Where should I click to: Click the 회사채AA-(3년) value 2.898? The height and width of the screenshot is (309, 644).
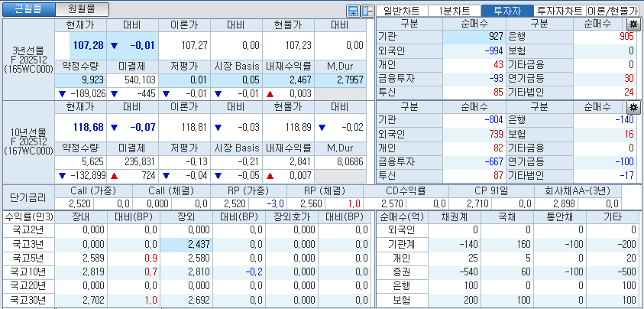coord(565,203)
